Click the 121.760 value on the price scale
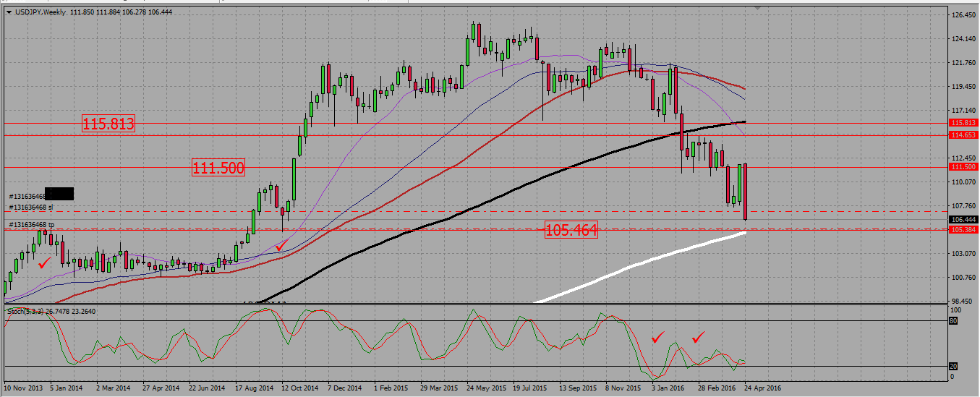The image size is (980, 397). coord(963,62)
